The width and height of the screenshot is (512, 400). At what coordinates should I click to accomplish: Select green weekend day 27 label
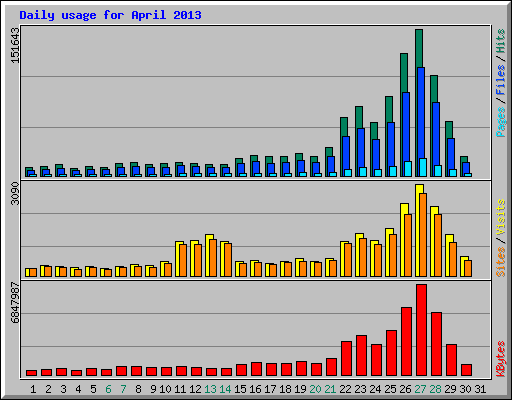pos(420,389)
